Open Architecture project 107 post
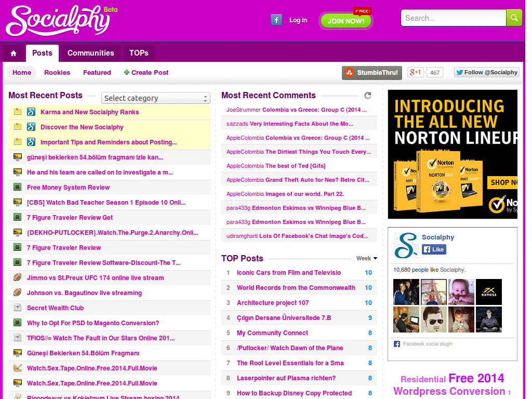This screenshot has width=532, height=399. tap(273, 303)
